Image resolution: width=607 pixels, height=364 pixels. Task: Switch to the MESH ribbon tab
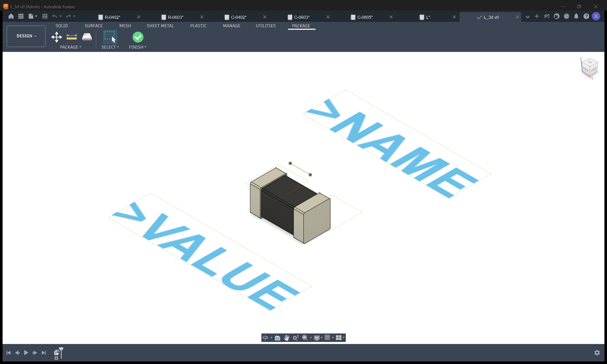pyautogui.click(x=125, y=26)
